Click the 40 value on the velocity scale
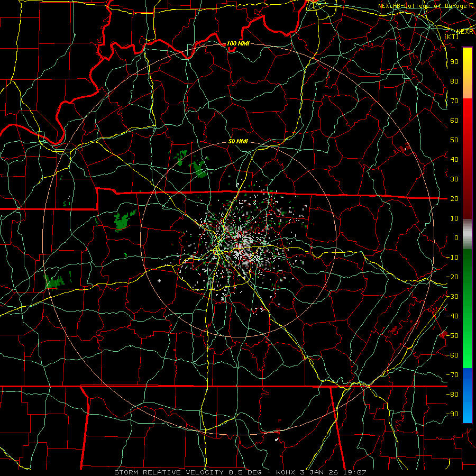476x476 pixels. [454, 159]
